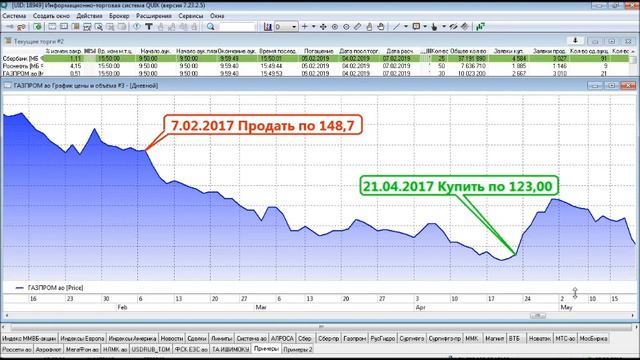Click the Погашение column header
The image size is (640, 360).
click(318, 51)
